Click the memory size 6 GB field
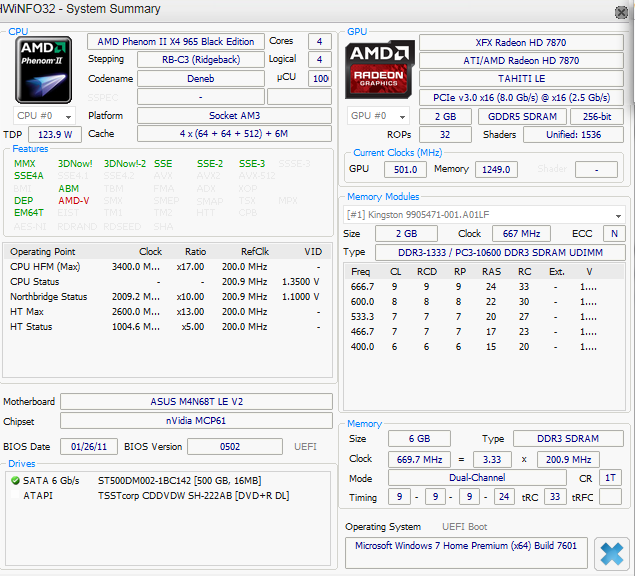Screen dimensions: 635x576 pyautogui.click(x=419, y=439)
